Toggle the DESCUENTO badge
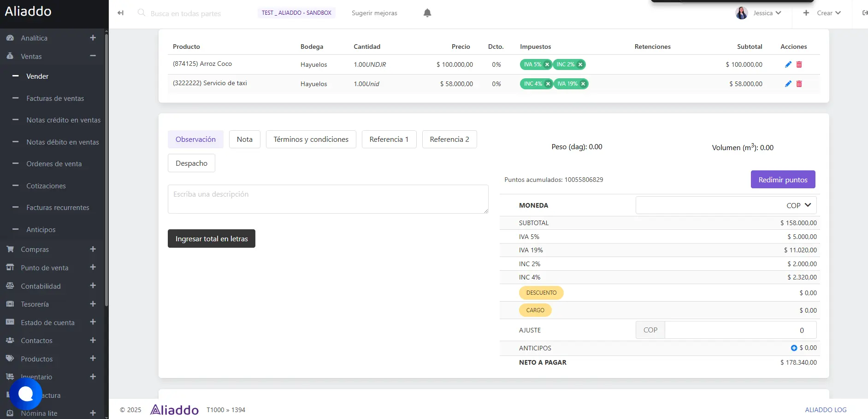This screenshot has width=868, height=419. [541, 293]
